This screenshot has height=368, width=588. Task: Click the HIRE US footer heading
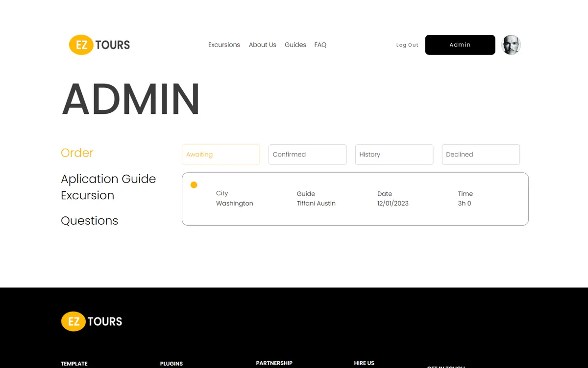click(x=364, y=363)
